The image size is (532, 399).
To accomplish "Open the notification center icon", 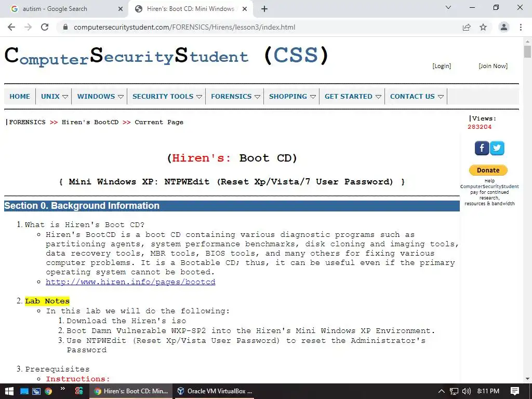I will (x=515, y=391).
